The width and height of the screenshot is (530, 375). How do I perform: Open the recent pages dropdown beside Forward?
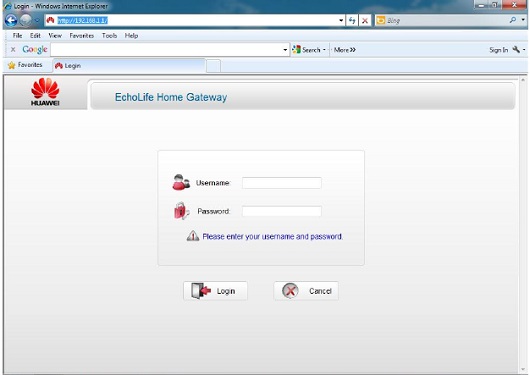[x=37, y=21]
